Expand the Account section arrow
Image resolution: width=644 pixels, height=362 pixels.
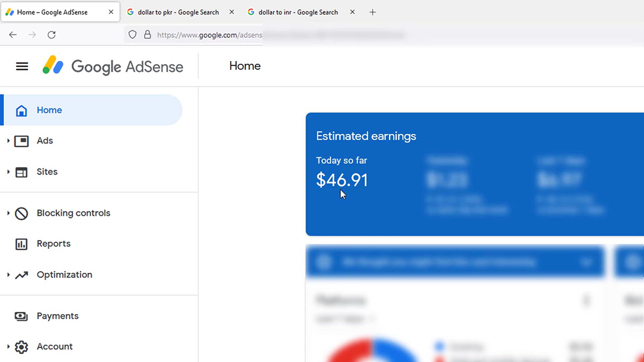[8, 347]
